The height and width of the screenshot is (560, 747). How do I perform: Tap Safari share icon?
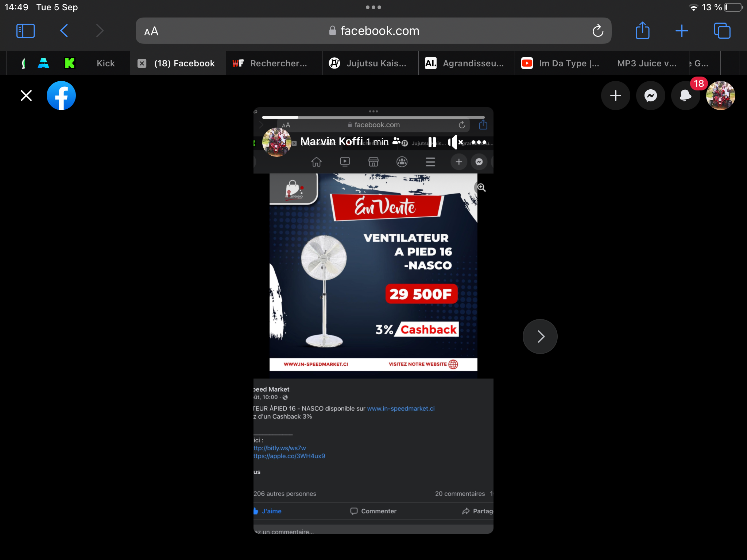tap(642, 31)
